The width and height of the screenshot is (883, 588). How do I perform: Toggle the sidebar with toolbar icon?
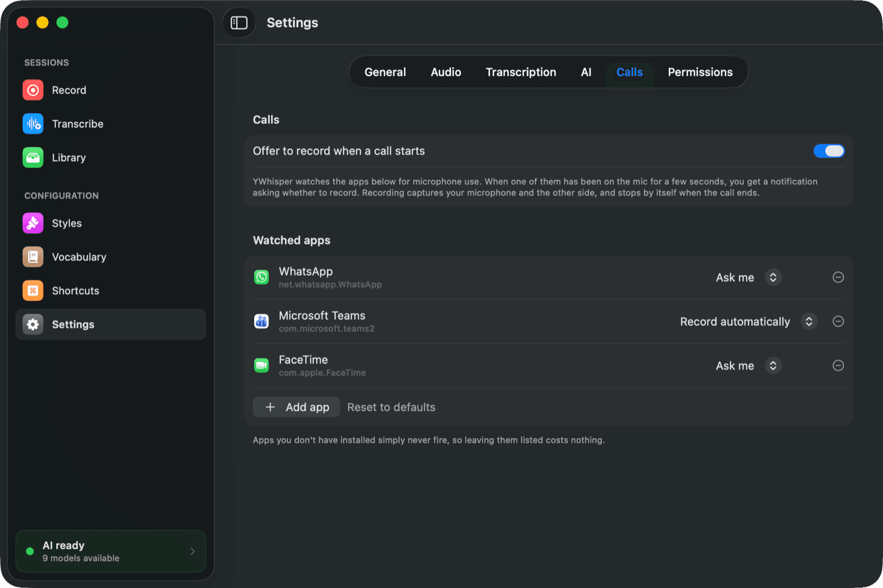(239, 23)
